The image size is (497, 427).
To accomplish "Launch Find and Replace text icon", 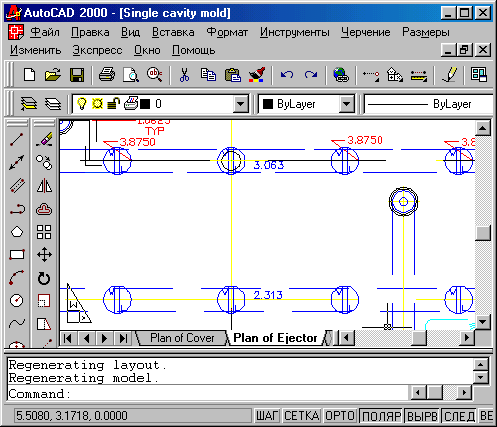I will point(155,75).
